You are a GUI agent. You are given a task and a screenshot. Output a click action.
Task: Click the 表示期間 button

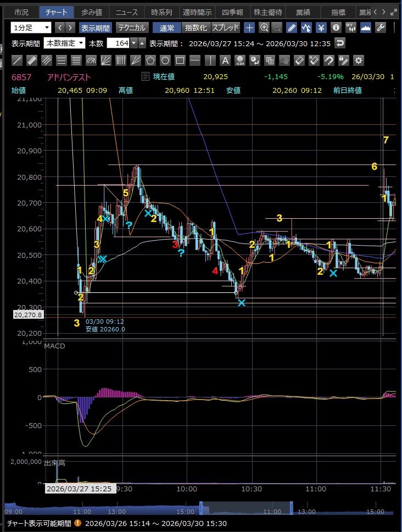(95, 27)
